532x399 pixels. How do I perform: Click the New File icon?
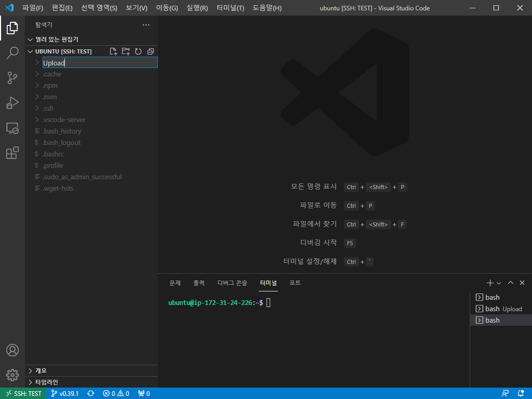pos(113,51)
